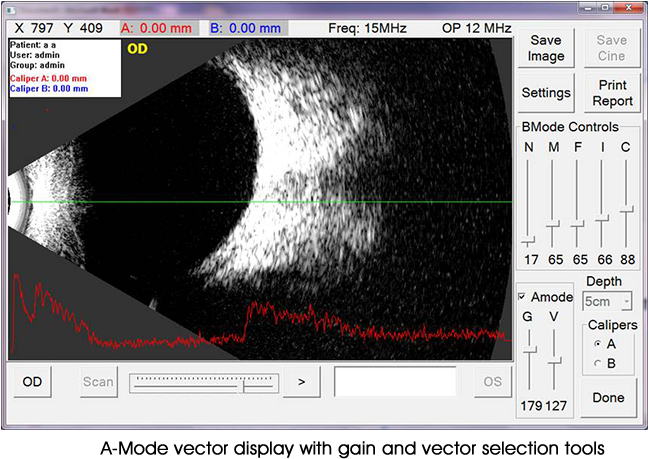Click the Save Image button
The width and height of the screenshot is (648, 459).
tap(546, 48)
